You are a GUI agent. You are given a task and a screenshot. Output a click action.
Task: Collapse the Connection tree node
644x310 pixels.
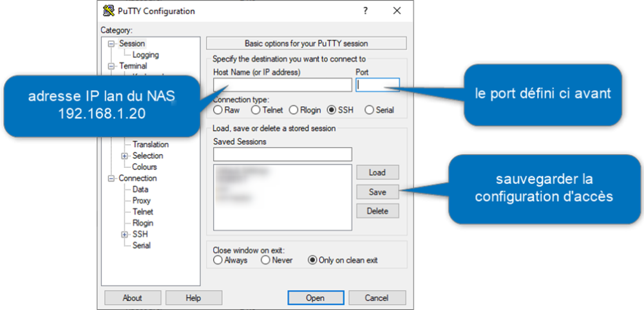click(111, 178)
